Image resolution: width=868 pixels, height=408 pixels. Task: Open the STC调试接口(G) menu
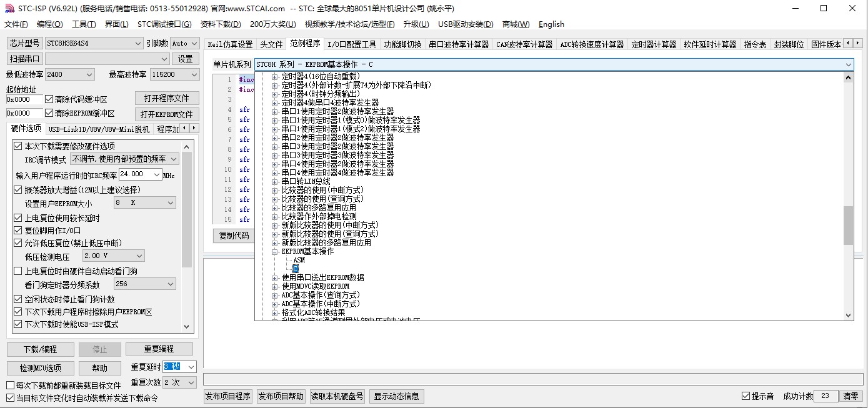(x=164, y=24)
